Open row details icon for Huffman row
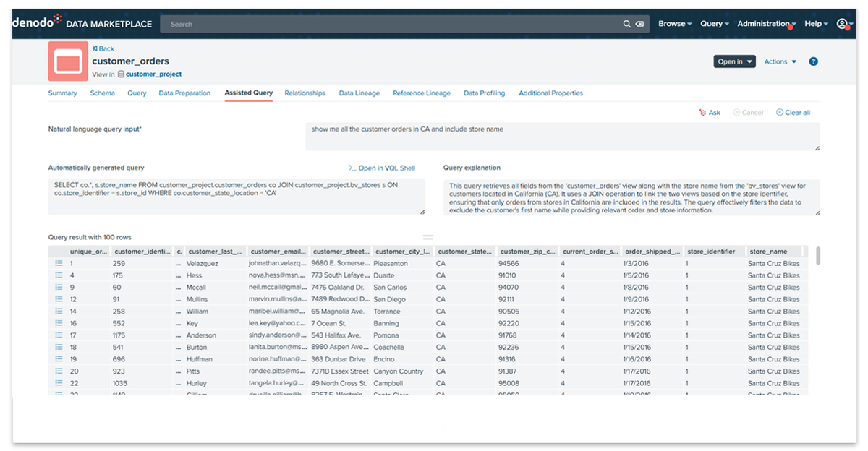Image resolution: width=868 pixels, height=451 pixels. point(59,359)
